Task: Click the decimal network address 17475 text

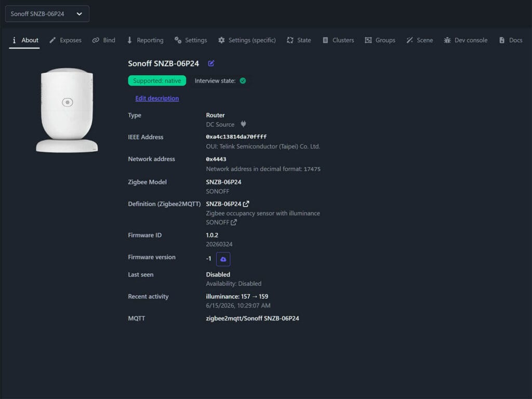Action: pyautogui.click(x=263, y=169)
